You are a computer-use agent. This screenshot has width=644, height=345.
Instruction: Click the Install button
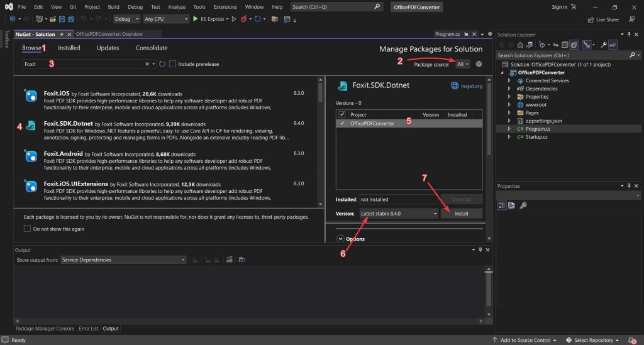click(x=461, y=213)
